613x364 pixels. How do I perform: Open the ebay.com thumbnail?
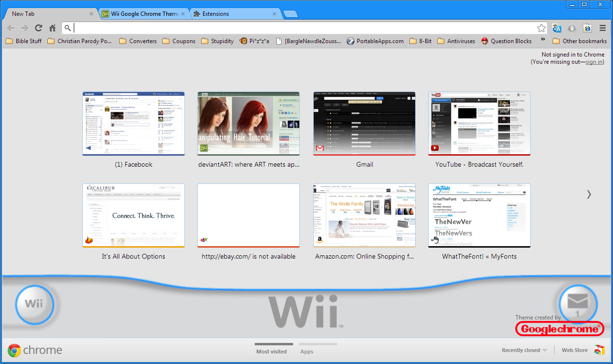click(x=249, y=216)
